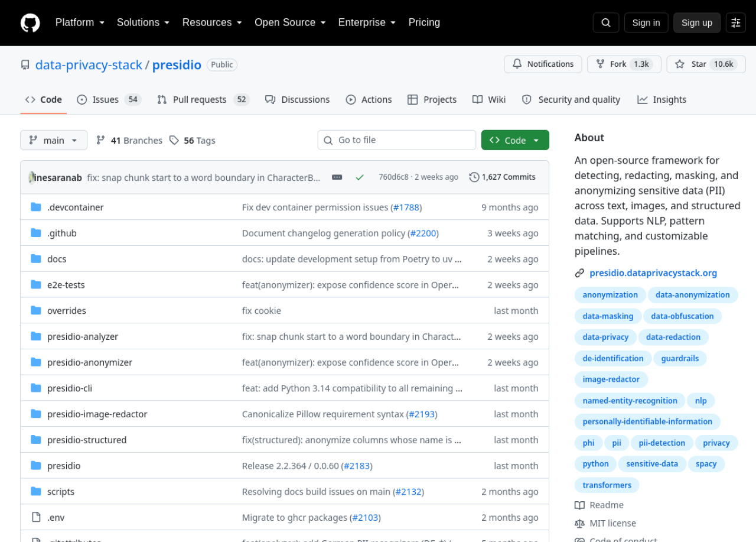The image size is (756, 542).
Task: Open pull request #2200 link
Action: 423,233
